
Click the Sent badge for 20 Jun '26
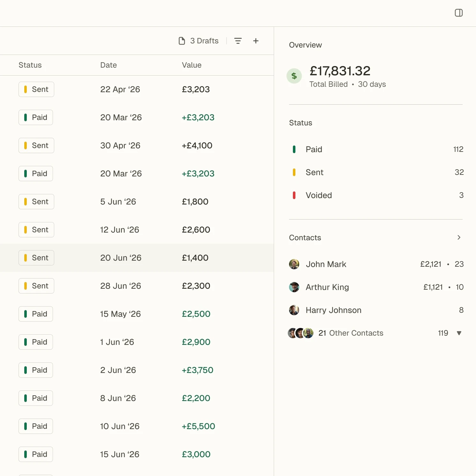click(36, 258)
